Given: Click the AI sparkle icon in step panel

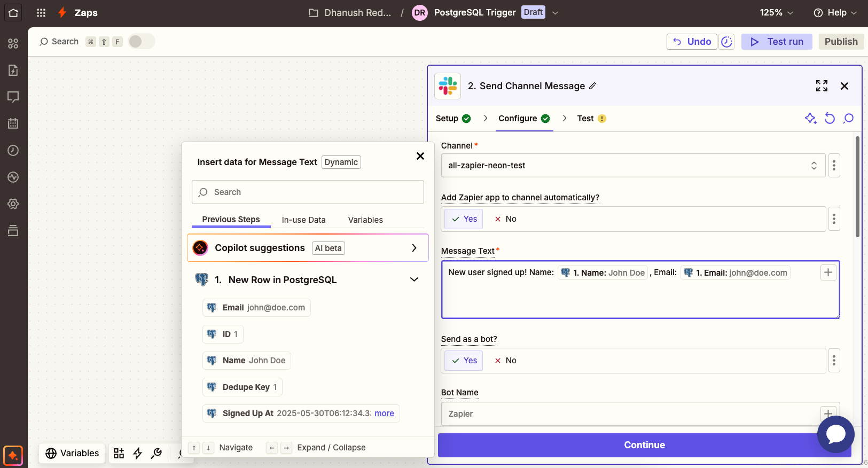Looking at the screenshot, I should (x=810, y=119).
